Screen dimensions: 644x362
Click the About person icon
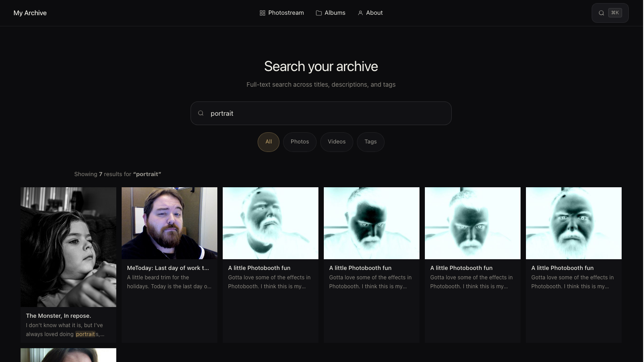pyautogui.click(x=360, y=13)
